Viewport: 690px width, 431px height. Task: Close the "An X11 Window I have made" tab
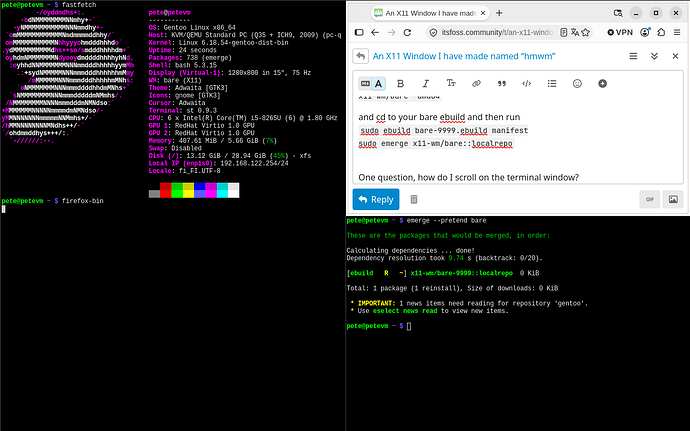[483, 13]
